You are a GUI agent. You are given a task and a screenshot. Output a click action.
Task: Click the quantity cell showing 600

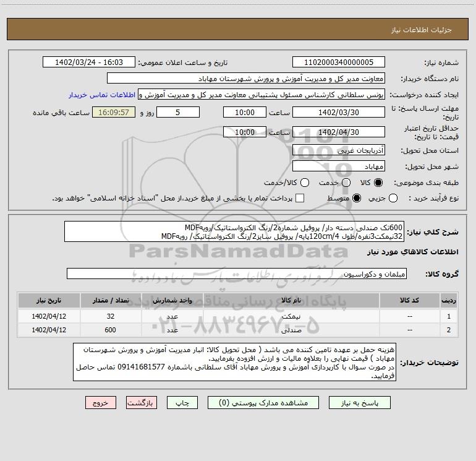click(x=111, y=330)
